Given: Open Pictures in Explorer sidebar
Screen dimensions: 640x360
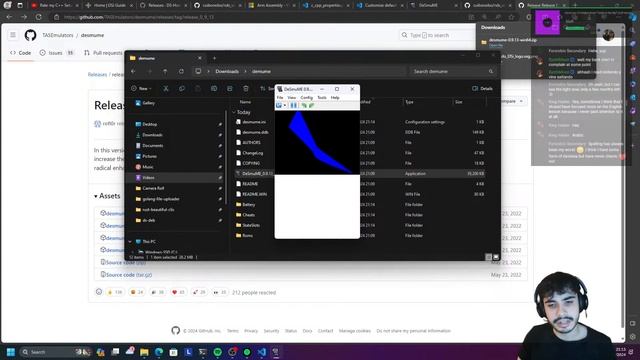Looking at the screenshot, I should [149, 156].
